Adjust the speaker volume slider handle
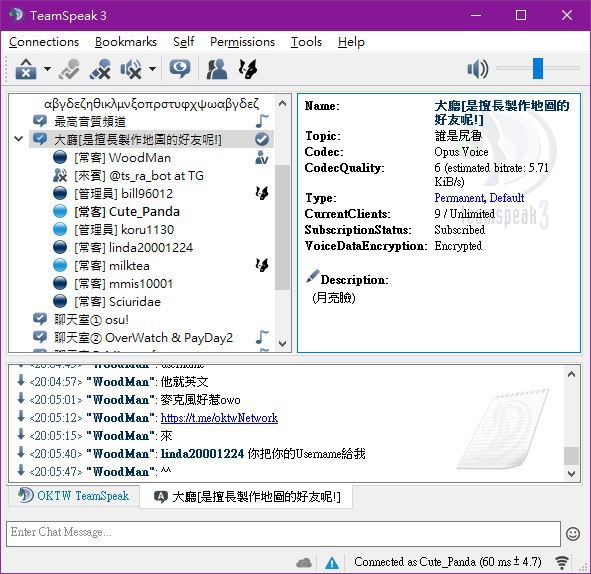The width and height of the screenshot is (591, 574). coord(538,69)
